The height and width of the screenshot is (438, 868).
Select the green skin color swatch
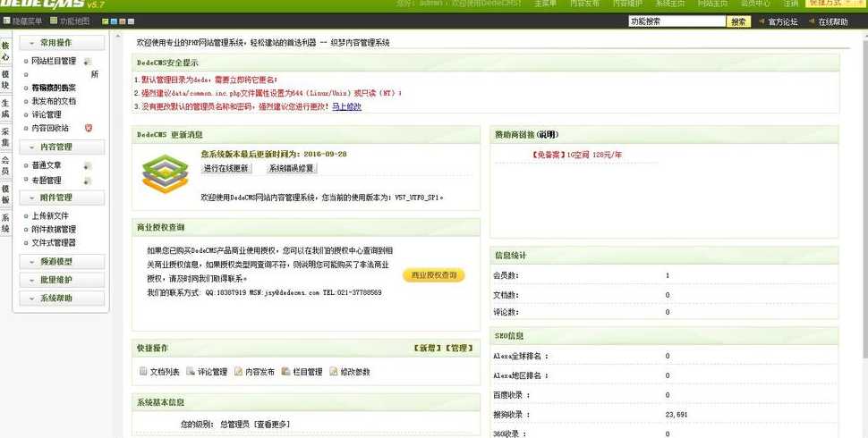[x=106, y=21]
